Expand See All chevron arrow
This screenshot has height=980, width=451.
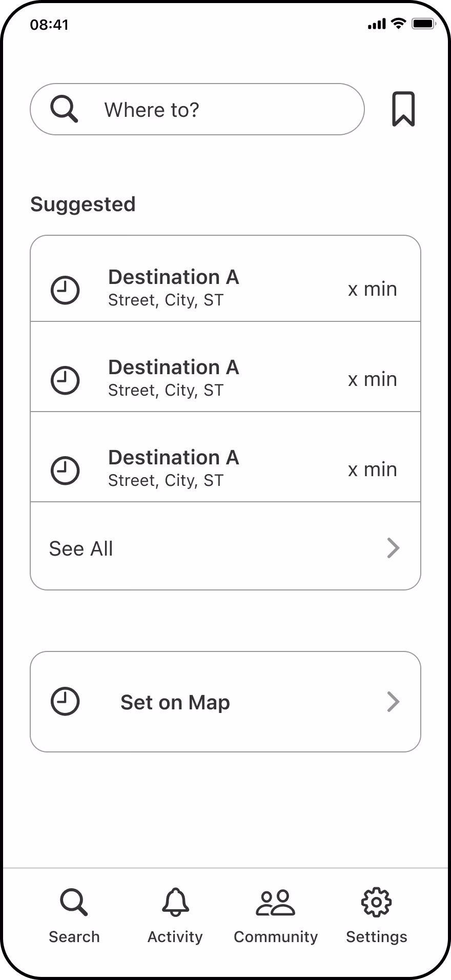click(393, 548)
